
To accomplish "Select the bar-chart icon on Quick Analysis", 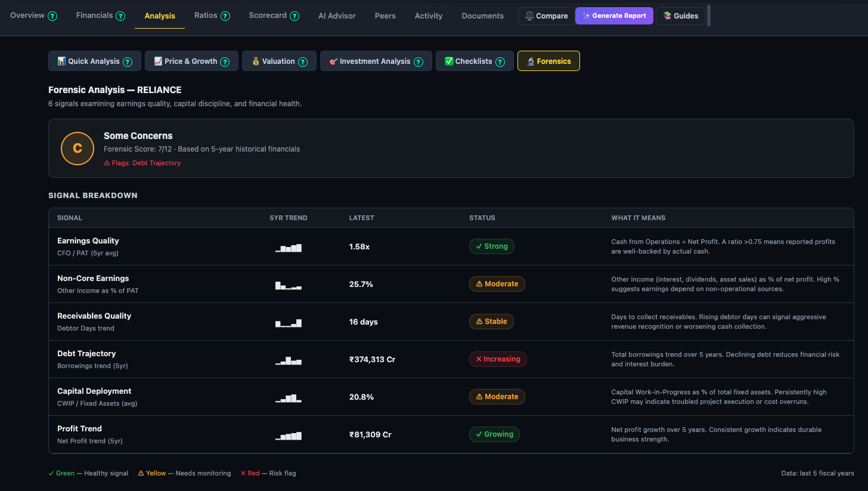I will (60, 61).
